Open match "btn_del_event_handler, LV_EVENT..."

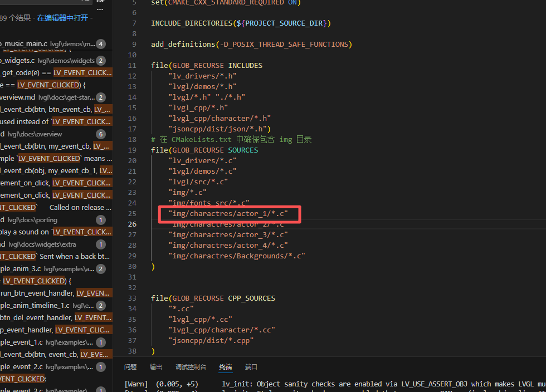56,317
